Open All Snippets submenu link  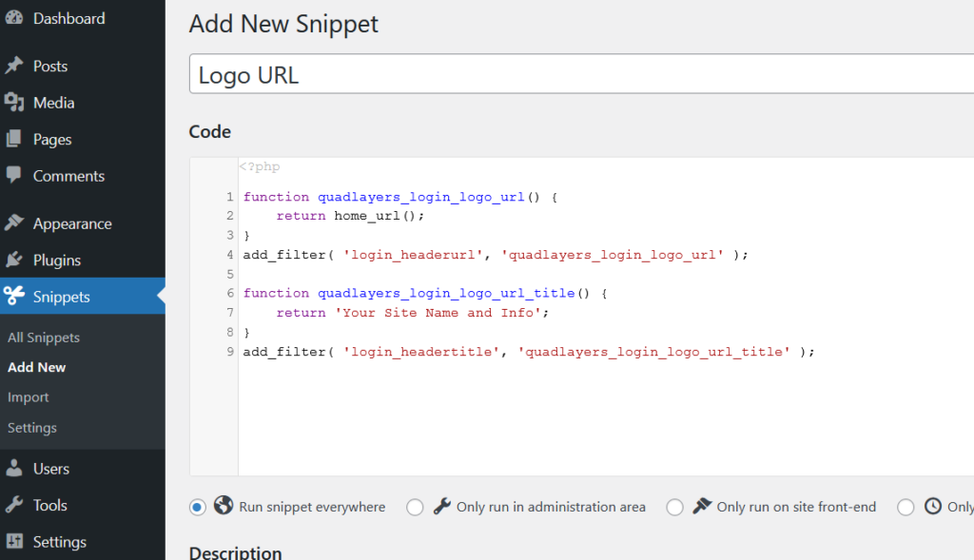click(44, 338)
